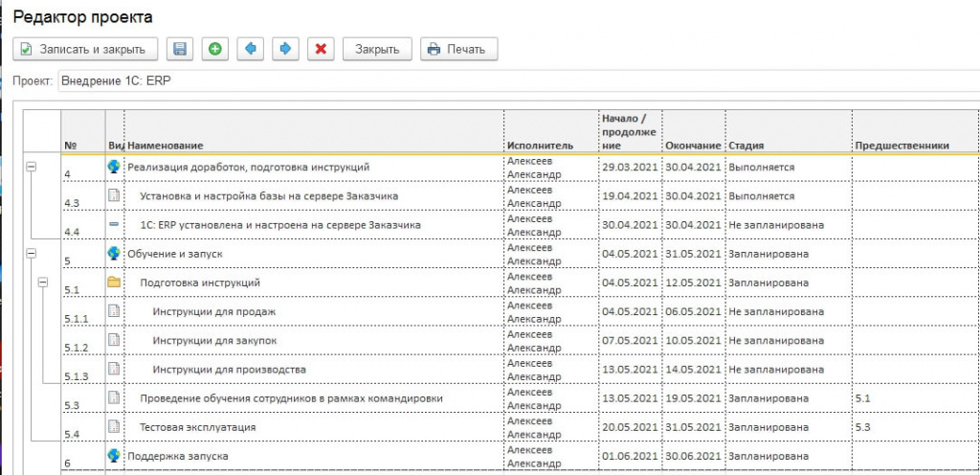Click Записать и закрыть button
The width and height of the screenshot is (980, 475).
(85, 49)
